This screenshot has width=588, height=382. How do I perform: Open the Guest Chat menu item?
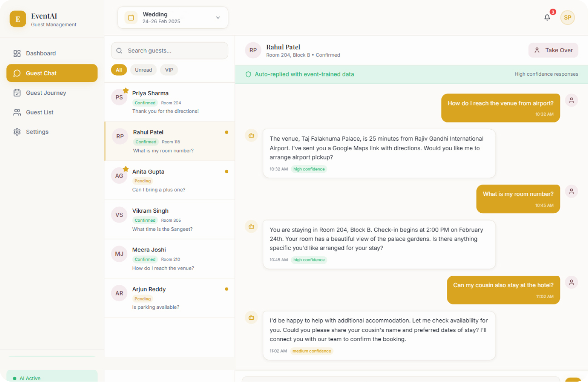pos(52,73)
